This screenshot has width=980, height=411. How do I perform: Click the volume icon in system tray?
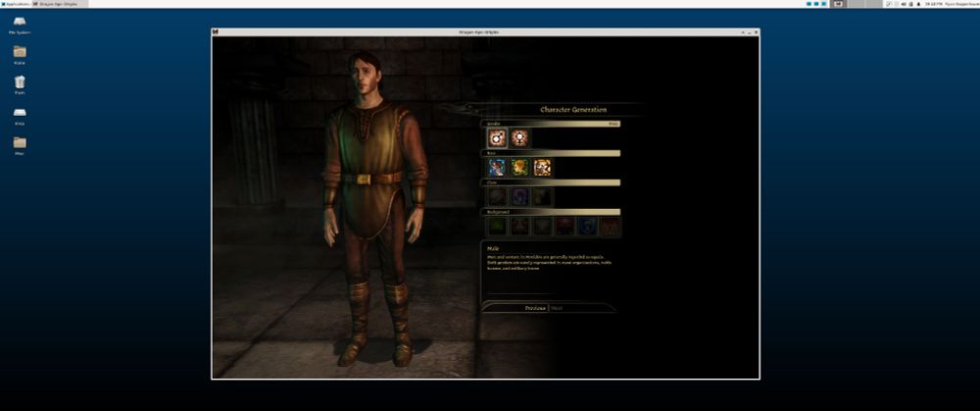(x=904, y=4)
